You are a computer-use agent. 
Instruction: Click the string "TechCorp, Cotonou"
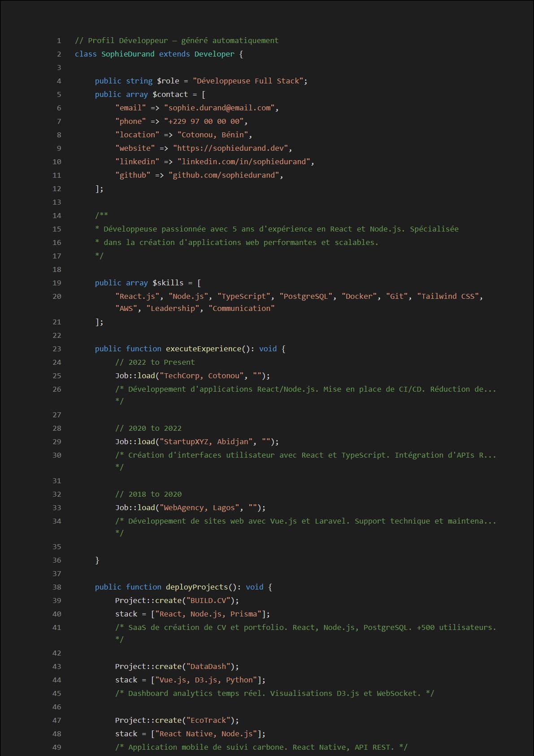click(x=202, y=376)
